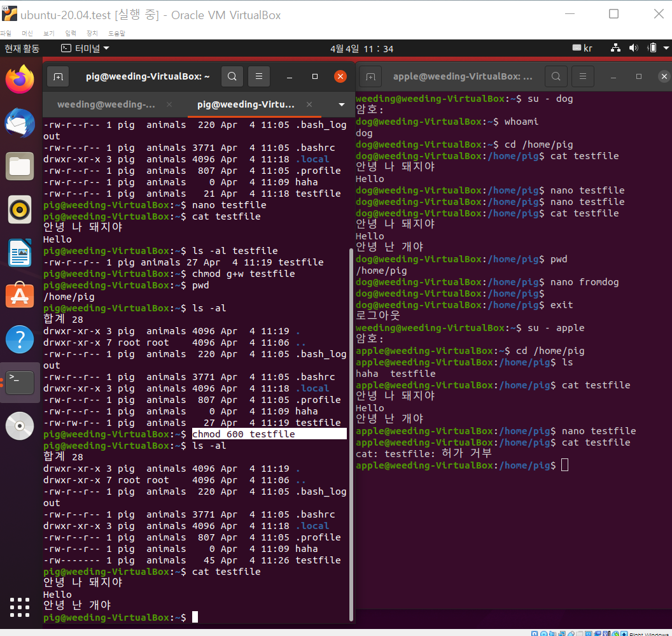This screenshot has height=636, width=672.
Task: Open Firefox from the Ubuntu dock
Action: point(20,80)
